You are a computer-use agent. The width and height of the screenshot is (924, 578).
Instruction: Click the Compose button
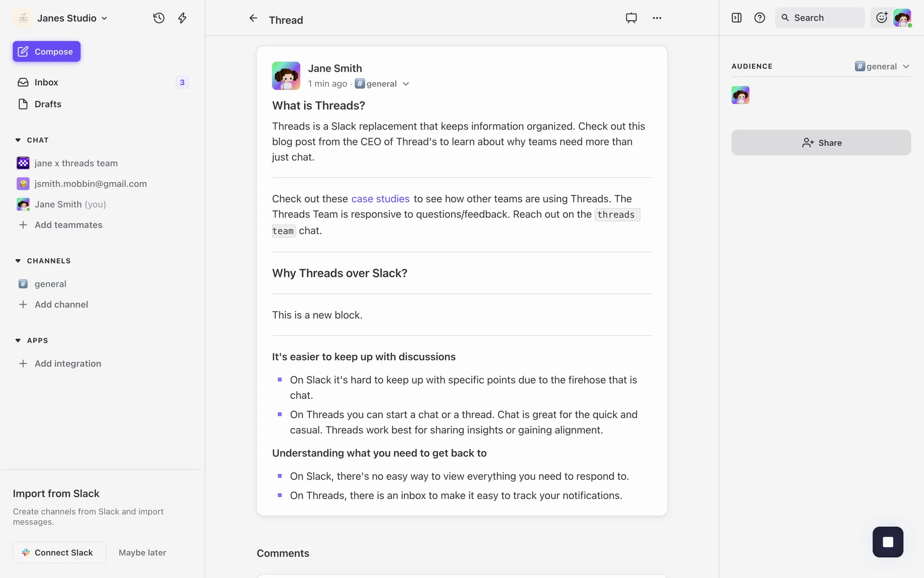tap(47, 52)
